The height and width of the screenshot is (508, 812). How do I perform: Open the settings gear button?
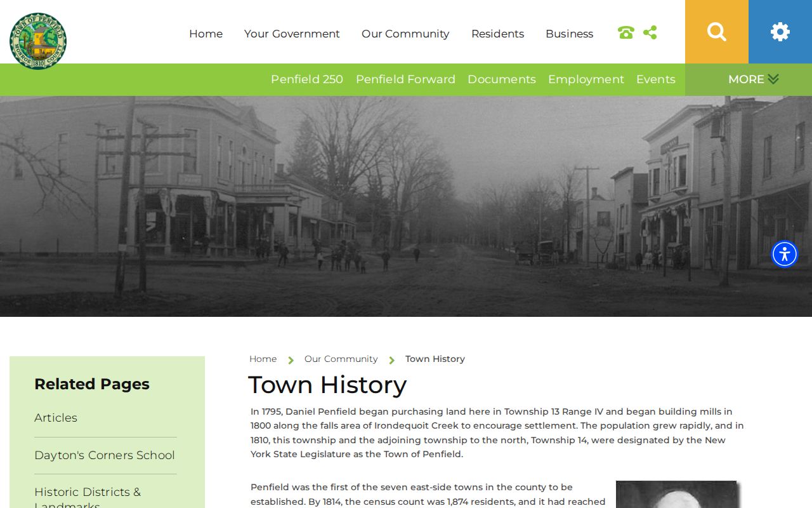[x=780, y=32]
